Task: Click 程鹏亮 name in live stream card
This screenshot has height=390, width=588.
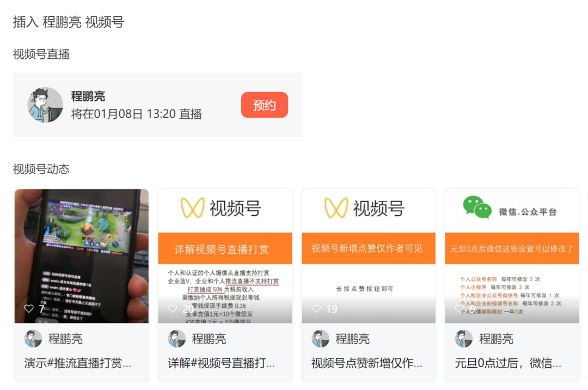Action: click(x=88, y=96)
